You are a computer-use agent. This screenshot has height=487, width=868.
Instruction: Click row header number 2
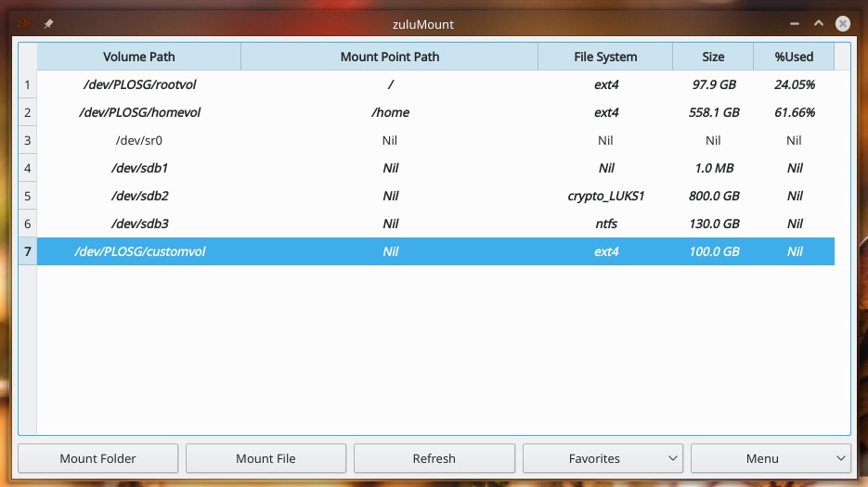28,112
